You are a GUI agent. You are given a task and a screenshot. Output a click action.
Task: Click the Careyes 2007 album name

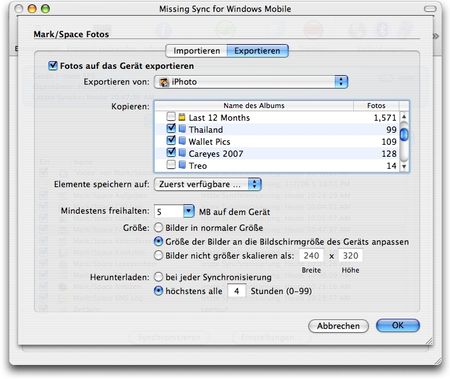pos(216,154)
